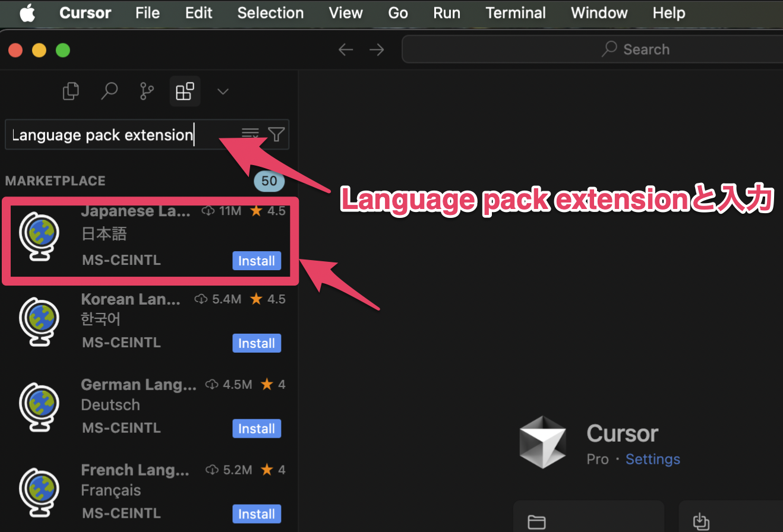This screenshot has height=532, width=783.
Task: Select the 한국어 extension description
Action: click(x=100, y=319)
